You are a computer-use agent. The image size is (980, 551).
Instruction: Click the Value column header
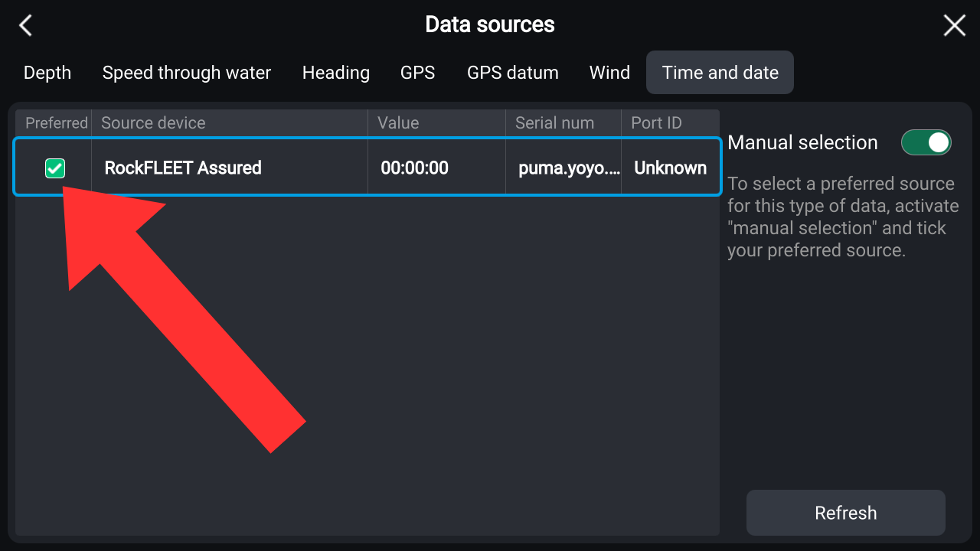pyautogui.click(x=398, y=123)
